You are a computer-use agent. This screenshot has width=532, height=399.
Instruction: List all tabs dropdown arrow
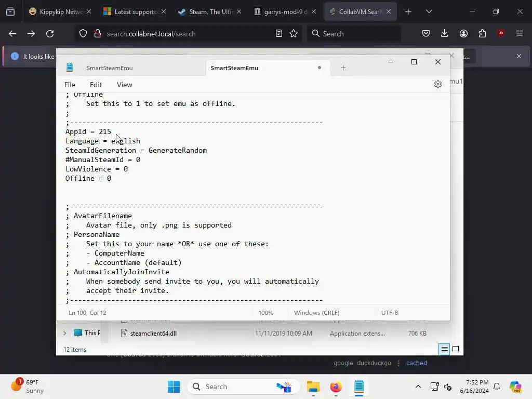pyautogui.click(x=429, y=11)
